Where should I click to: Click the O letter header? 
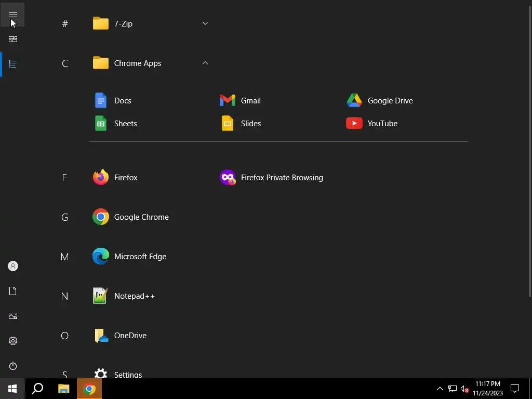[64, 336]
